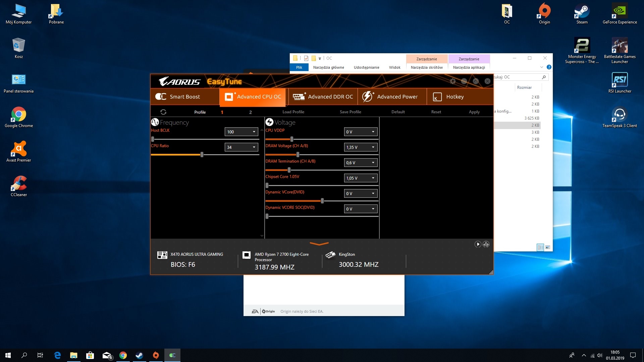The height and width of the screenshot is (362, 644).
Task: Click the Reset button
Action: 436,112
